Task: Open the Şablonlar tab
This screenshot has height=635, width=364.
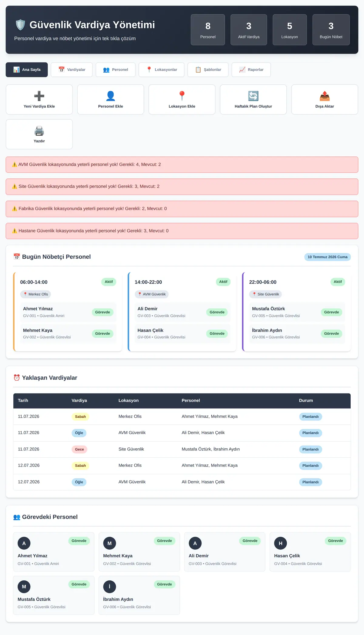Action: 208,70
